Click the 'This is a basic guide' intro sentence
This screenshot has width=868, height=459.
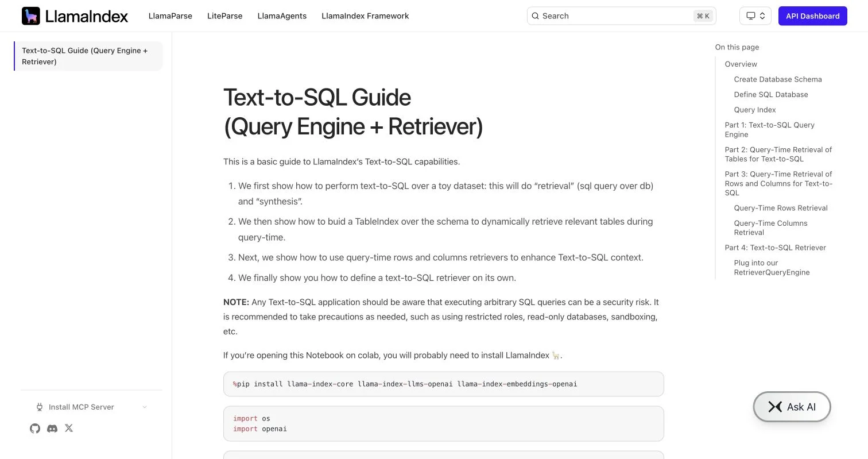(x=342, y=162)
